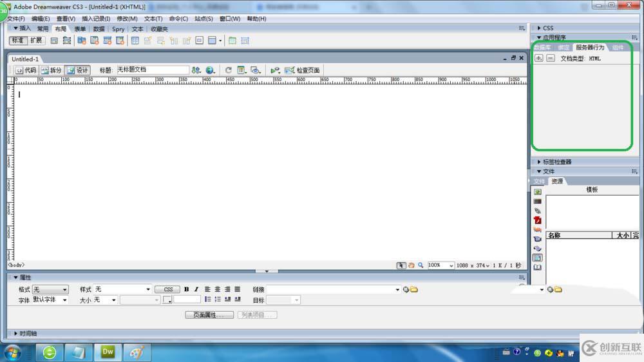Click the Spry Menu Bar layout icon

pos(82,41)
